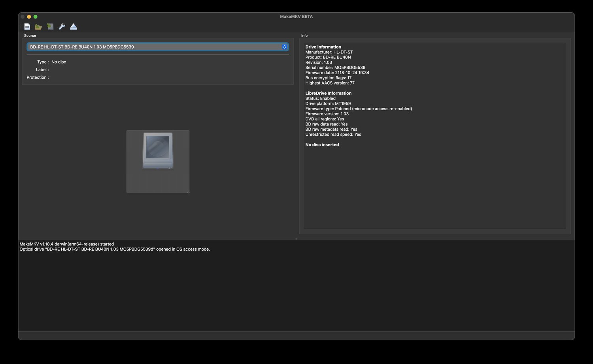Click the 'Info' panel label
593x364 pixels.
click(x=304, y=36)
